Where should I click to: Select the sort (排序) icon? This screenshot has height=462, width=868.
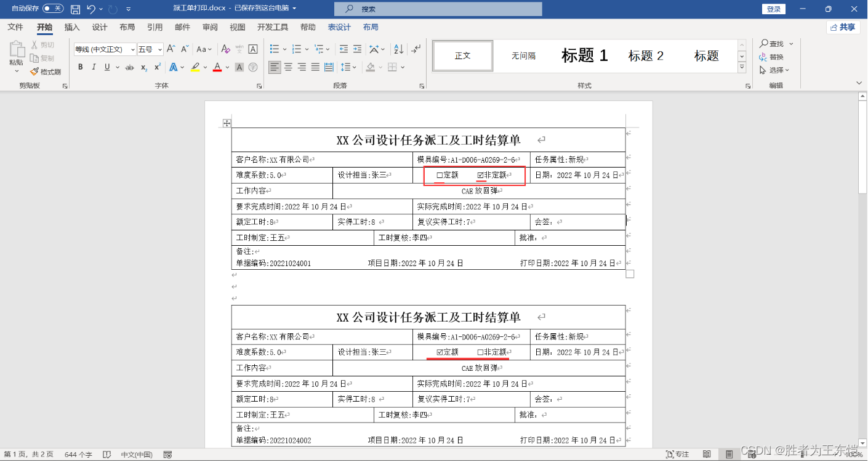(398, 49)
